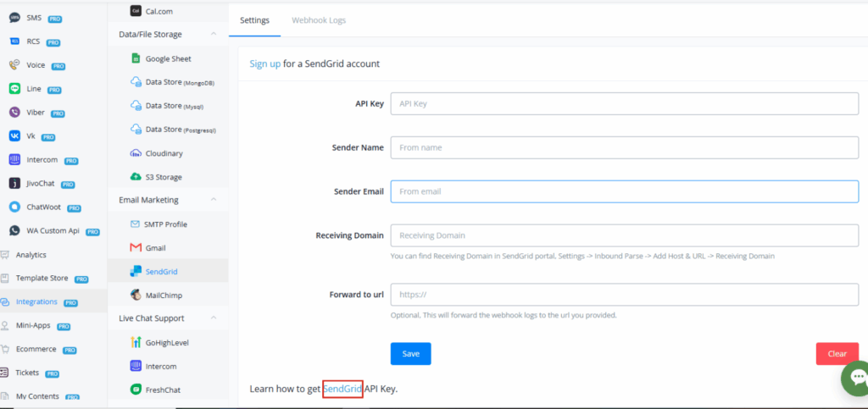Select the Viber channel icon in sidebar

pyautogui.click(x=14, y=112)
